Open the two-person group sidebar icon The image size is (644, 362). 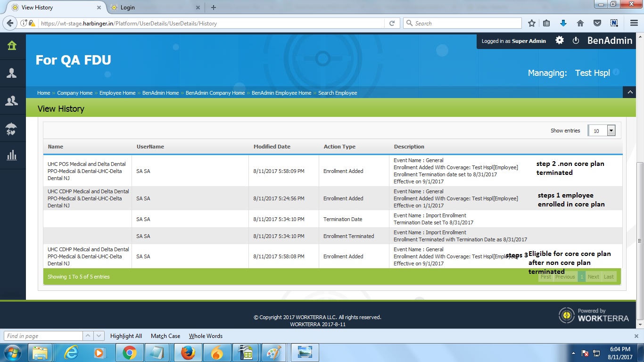click(x=12, y=100)
